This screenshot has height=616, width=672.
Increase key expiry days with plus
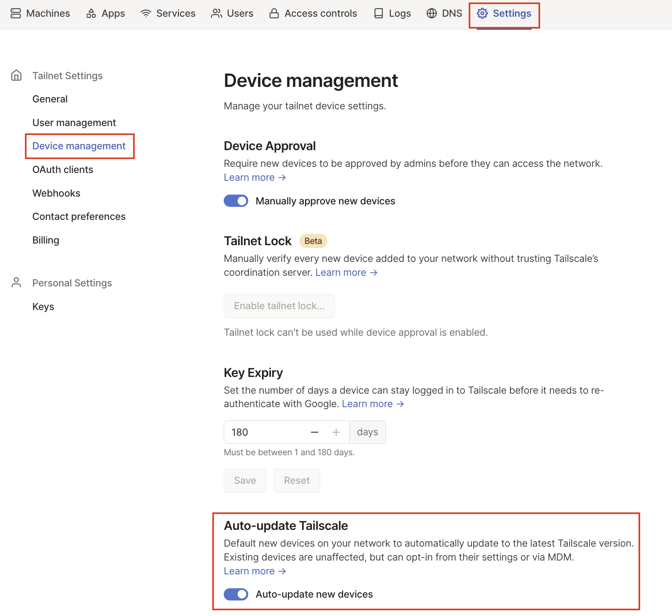pyautogui.click(x=336, y=432)
